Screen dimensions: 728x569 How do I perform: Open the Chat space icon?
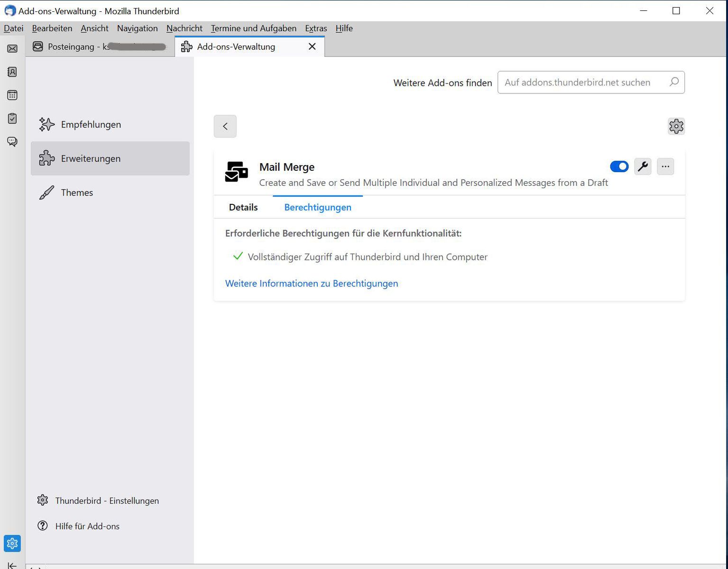(12, 142)
